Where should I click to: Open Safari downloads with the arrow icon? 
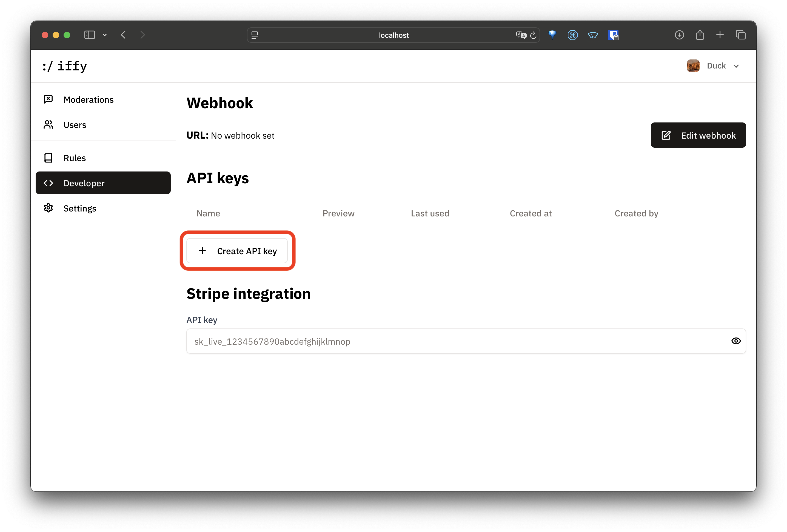click(x=679, y=35)
